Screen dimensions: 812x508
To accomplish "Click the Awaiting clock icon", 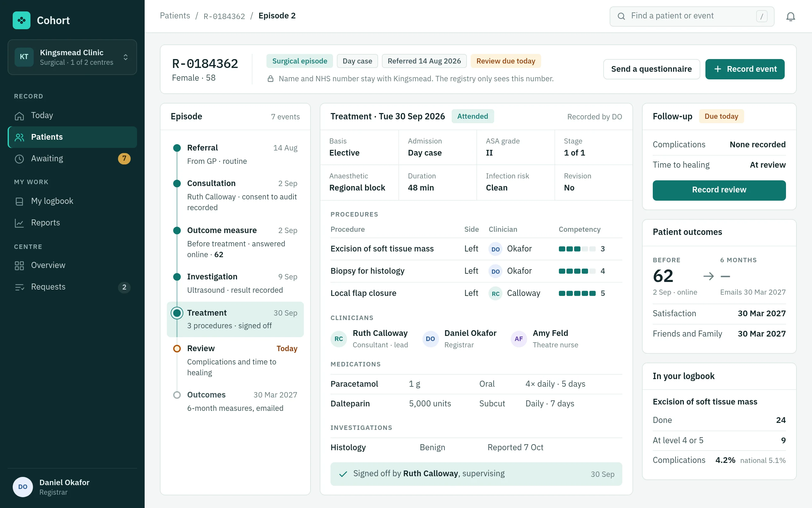I will coord(19,158).
